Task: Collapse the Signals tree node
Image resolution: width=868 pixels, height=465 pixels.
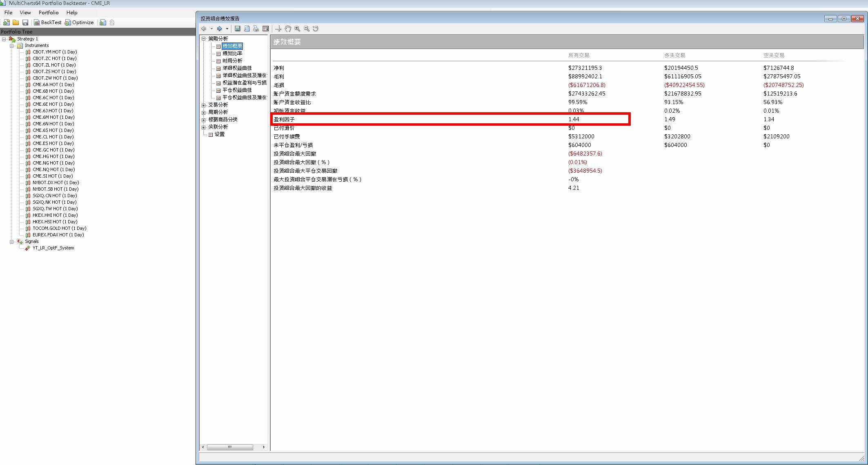Action: tap(12, 242)
